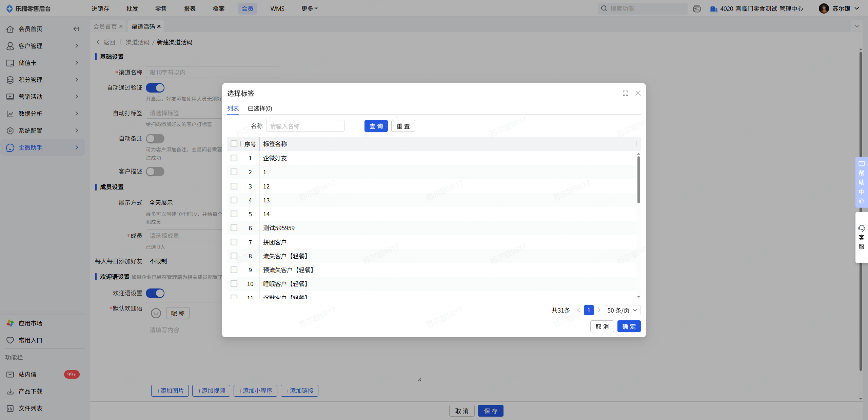Image resolution: width=868 pixels, height=420 pixels.
Task: Open the emoji picker in the welcome message editor
Action: pos(156,313)
